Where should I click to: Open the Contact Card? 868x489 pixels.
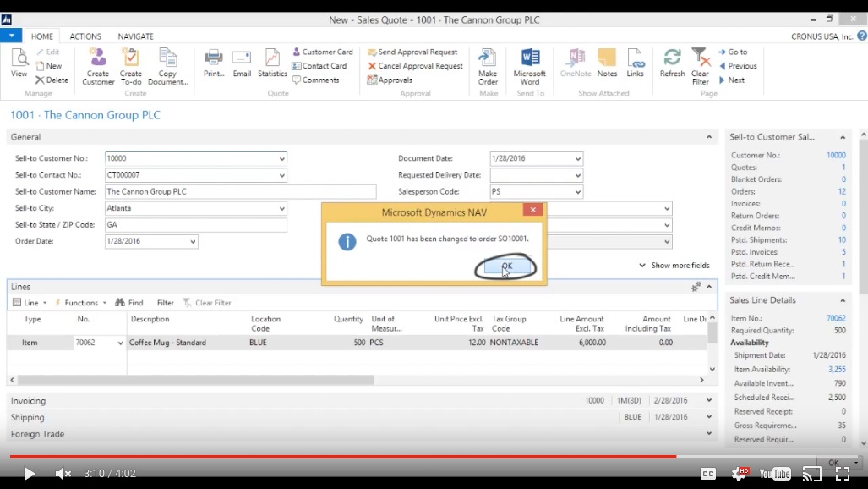coord(319,65)
